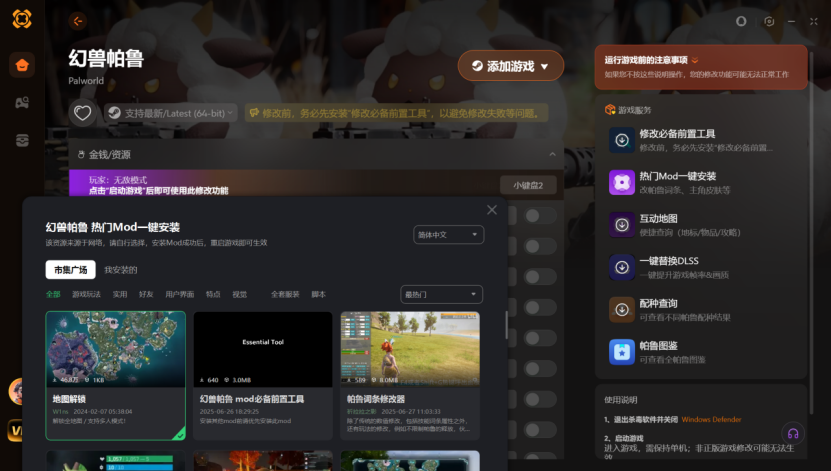The height and width of the screenshot is (471, 831).
Task: Open customer support headset icon
Action: pyautogui.click(x=793, y=433)
